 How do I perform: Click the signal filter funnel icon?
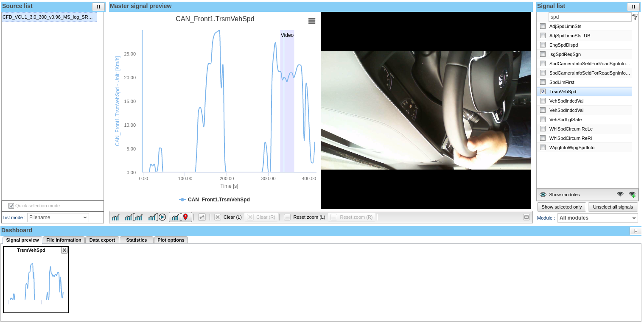click(x=635, y=17)
